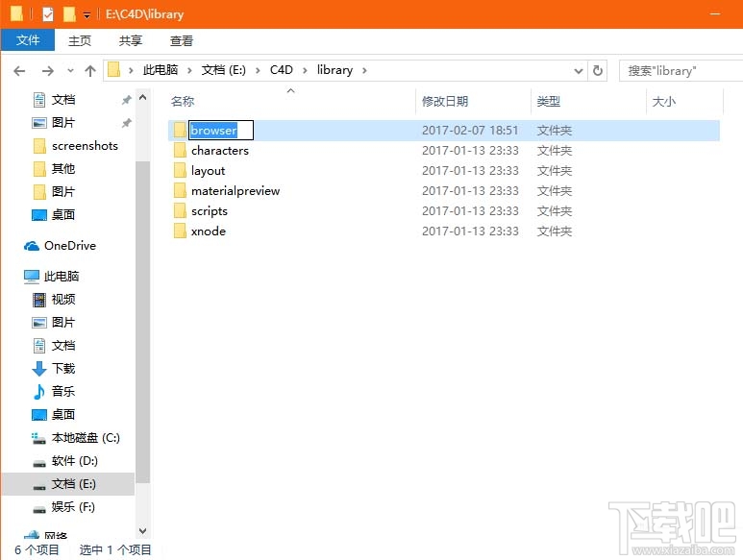
Task: Click the New Folder quick access icon
Action: (x=69, y=14)
